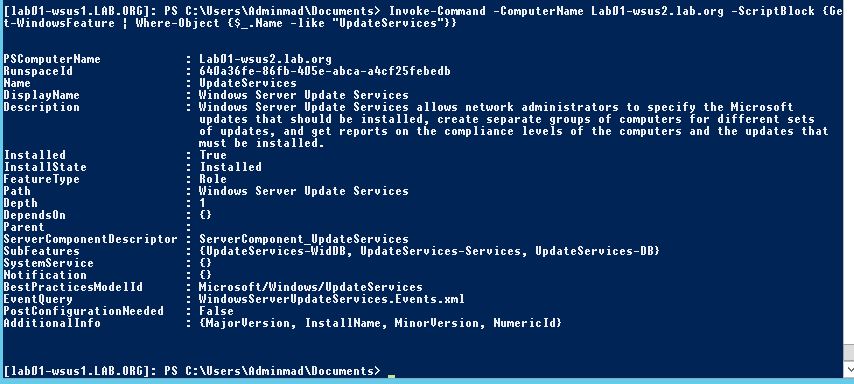Click the DisplayName value Windows Server Update Services
The width and height of the screenshot is (854, 384).
[x=303, y=95]
